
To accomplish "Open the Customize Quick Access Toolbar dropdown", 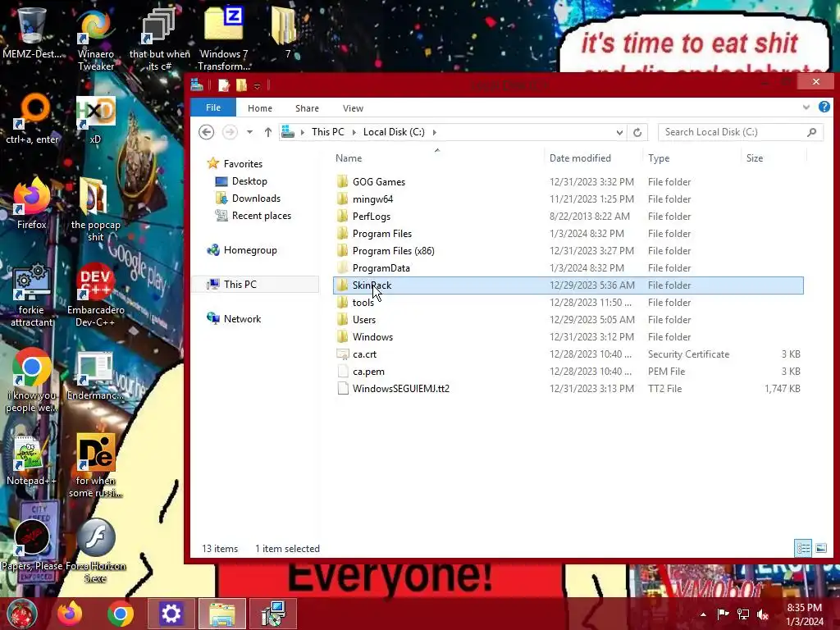I will [257, 85].
